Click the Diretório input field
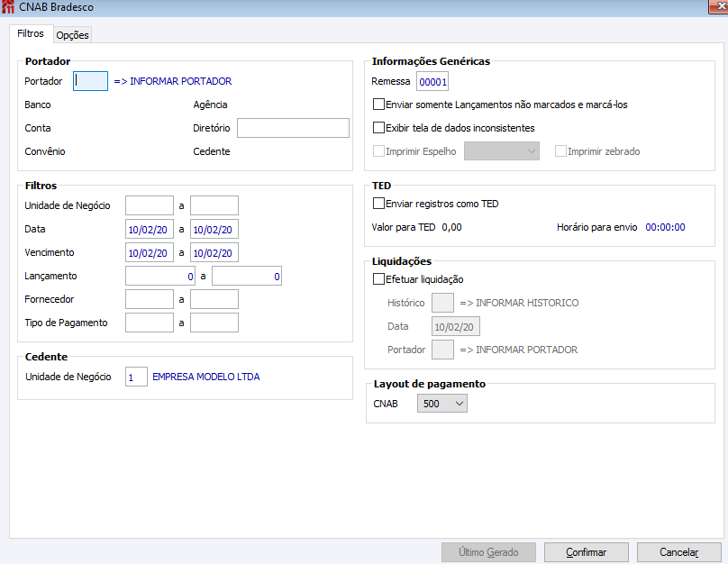Image resolution: width=728 pixels, height=564 pixels. [293, 128]
